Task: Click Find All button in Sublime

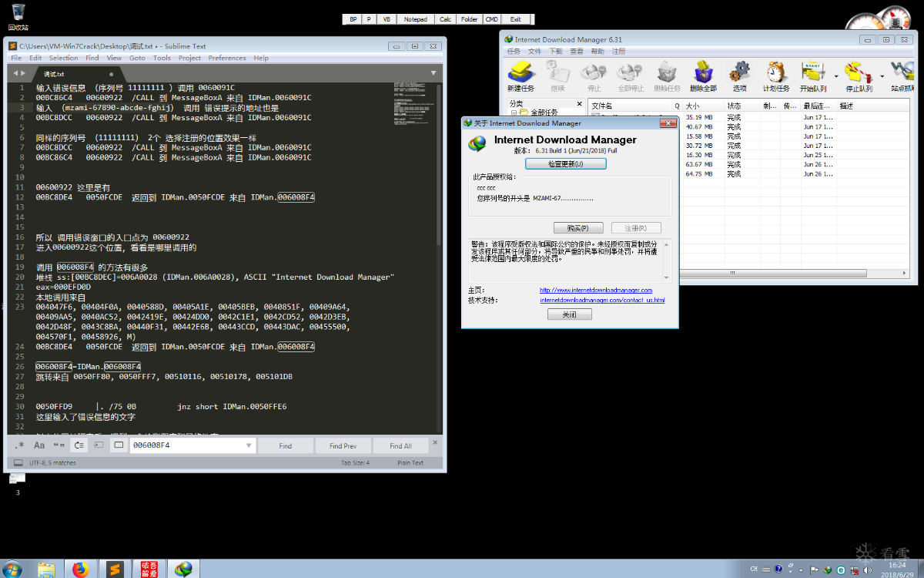Action: point(400,445)
